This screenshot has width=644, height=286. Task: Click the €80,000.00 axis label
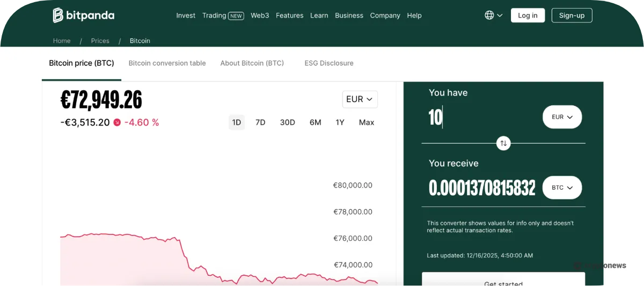click(x=353, y=185)
